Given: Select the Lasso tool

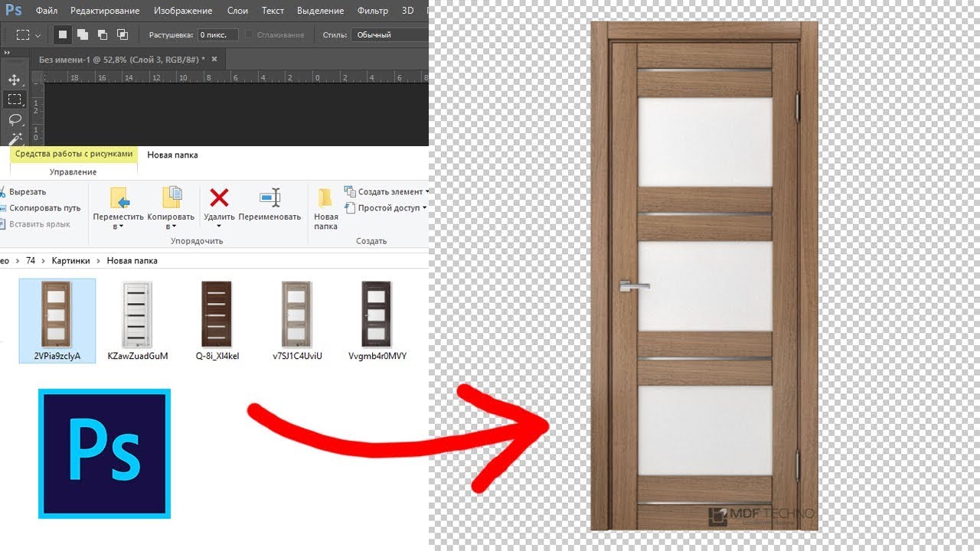Looking at the screenshot, I should [14, 120].
